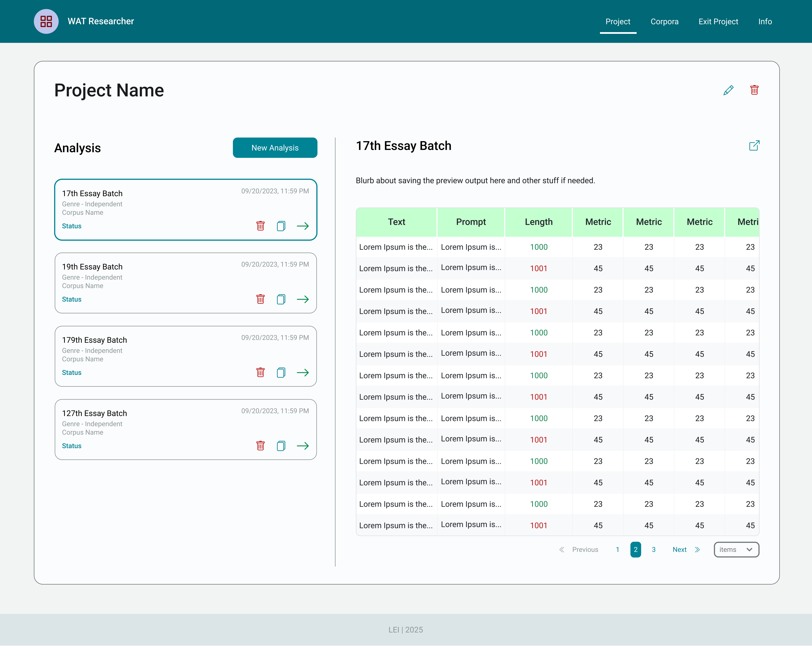
Task: Open 17th Essay Batch in external view
Action: (754, 146)
